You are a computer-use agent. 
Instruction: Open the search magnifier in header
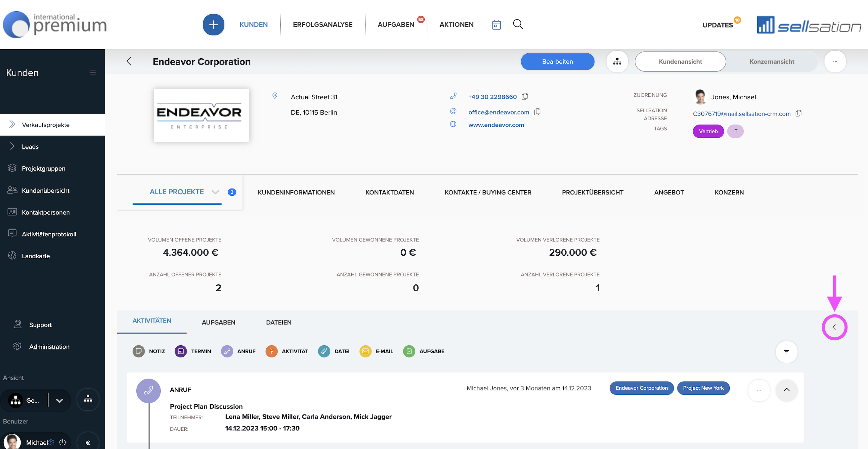point(518,24)
